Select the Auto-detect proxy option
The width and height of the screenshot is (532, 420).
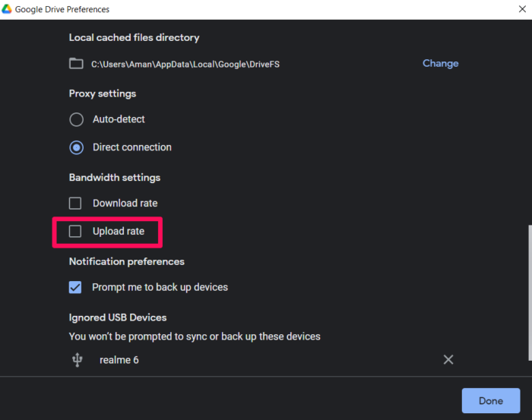pos(76,119)
